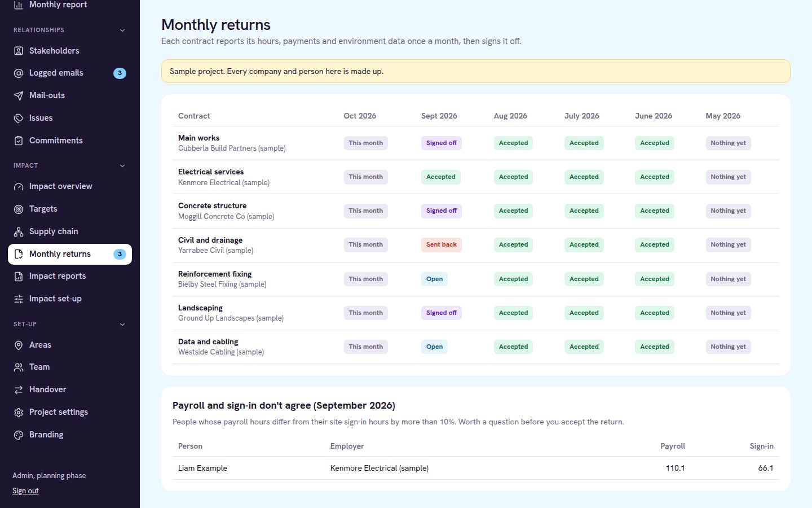
Task: Open Data and cabling Sept 2026 Open return
Action: point(434,347)
